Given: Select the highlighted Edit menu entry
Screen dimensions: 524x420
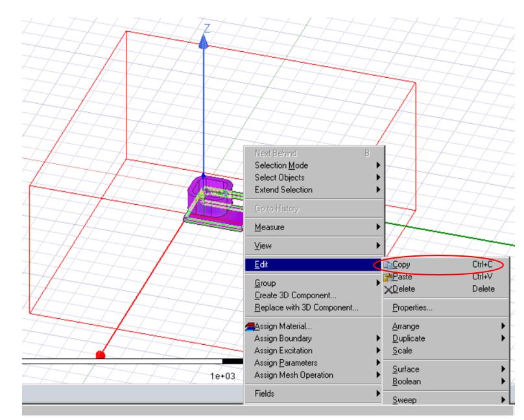Looking at the screenshot, I should [313, 264].
